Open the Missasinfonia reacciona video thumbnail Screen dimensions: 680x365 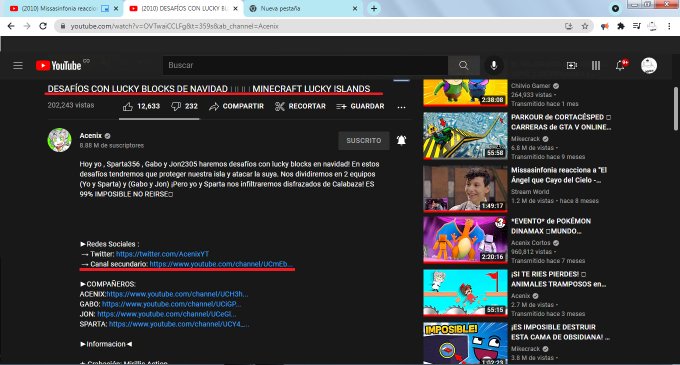pos(465,189)
